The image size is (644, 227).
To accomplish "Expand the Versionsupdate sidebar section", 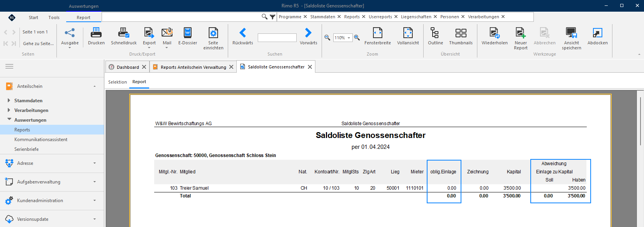I will 95,219.
